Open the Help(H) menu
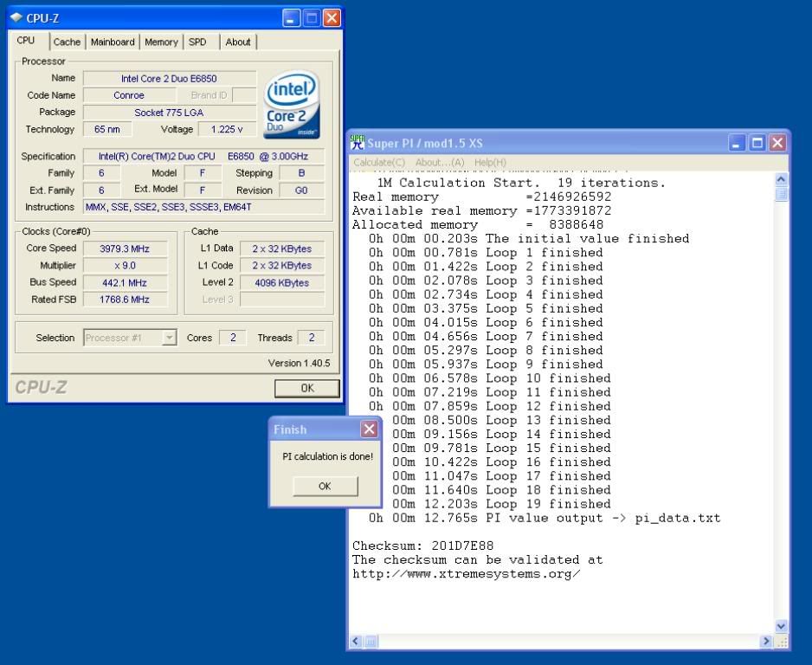 click(x=490, y=162)
